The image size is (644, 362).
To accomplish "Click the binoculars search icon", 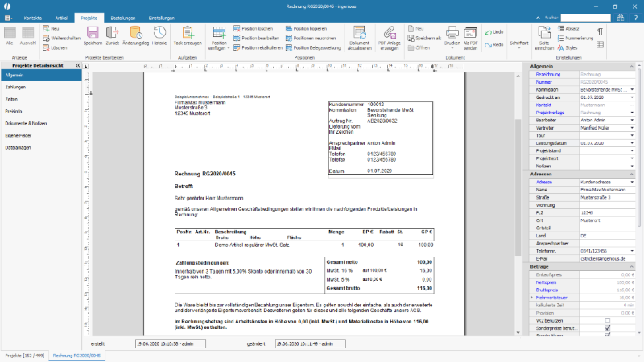I will pos(621,18).
